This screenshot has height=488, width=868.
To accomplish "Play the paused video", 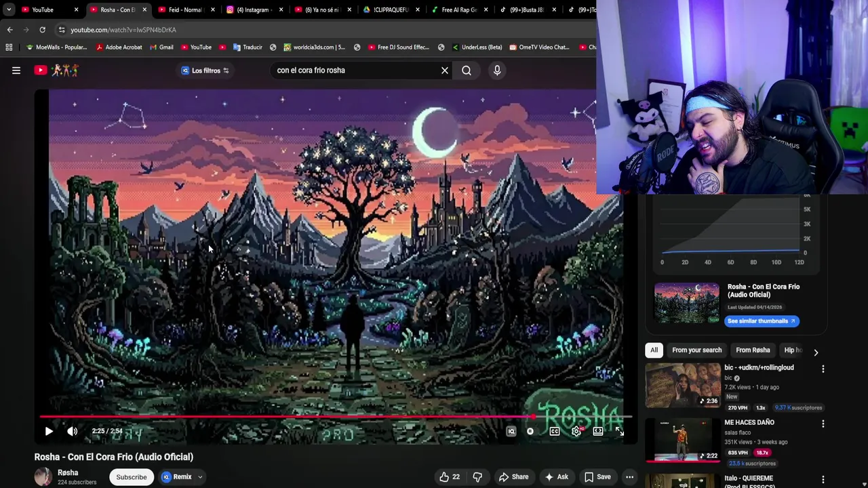I will point(49,431).
